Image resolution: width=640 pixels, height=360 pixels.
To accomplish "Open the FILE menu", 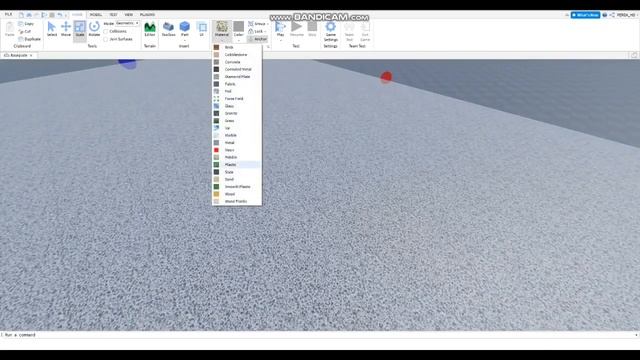I will click(x=8, y=14).
